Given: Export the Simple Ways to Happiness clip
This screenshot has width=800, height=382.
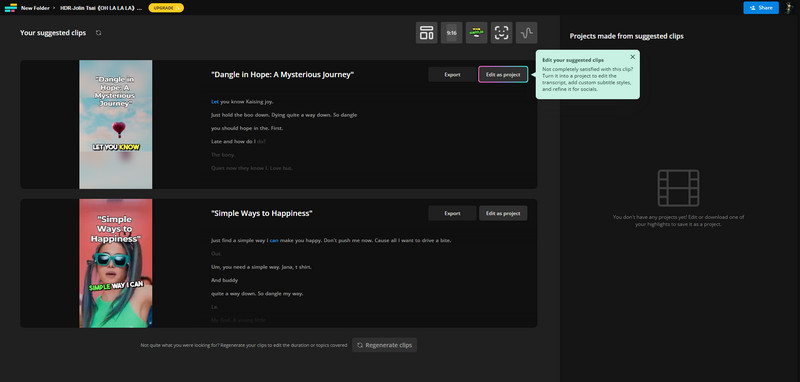Looking at the screenshot, I should 452,213.
